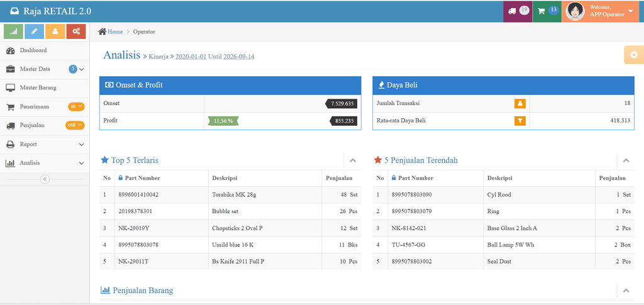Open Dashboard in the sidebar
The image size is (644, 305).
[x=45, y=50]
